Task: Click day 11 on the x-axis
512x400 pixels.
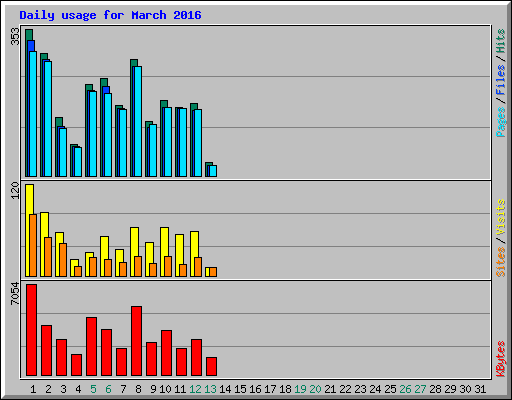Action: [180, 389]
